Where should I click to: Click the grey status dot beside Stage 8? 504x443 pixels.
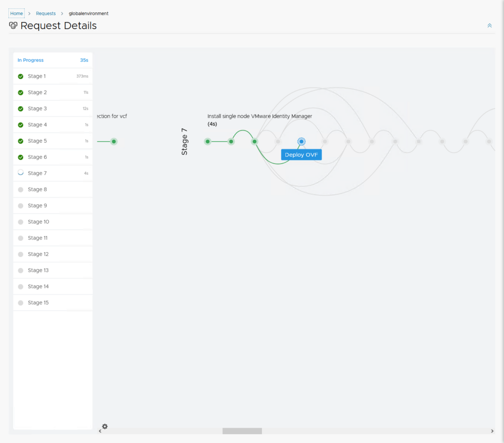21,189
